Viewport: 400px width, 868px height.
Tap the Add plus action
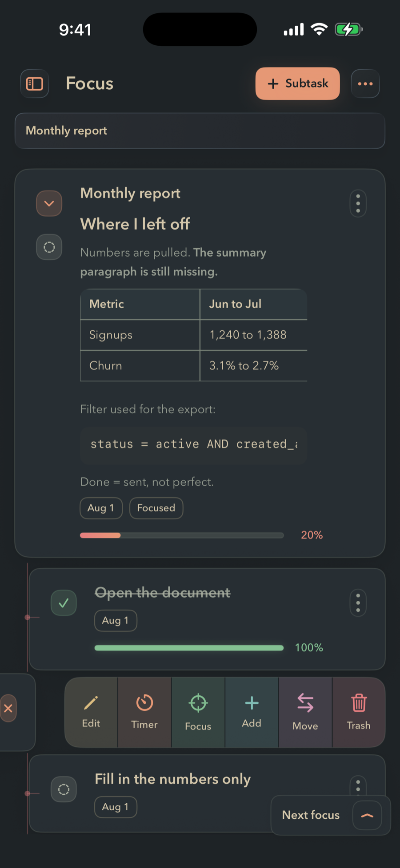tap(252, 712)
